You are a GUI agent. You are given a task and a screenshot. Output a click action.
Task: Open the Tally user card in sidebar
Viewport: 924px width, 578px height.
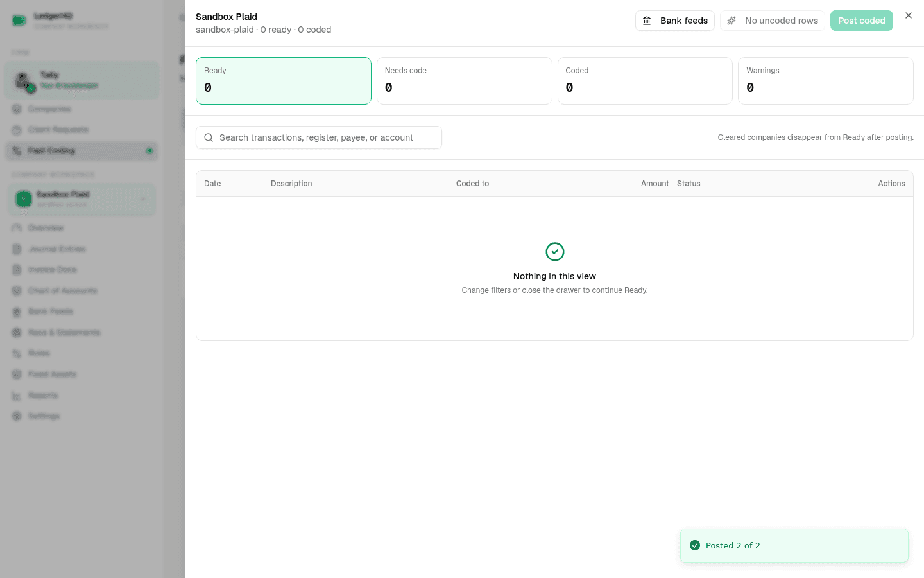[x=82, y=80]
